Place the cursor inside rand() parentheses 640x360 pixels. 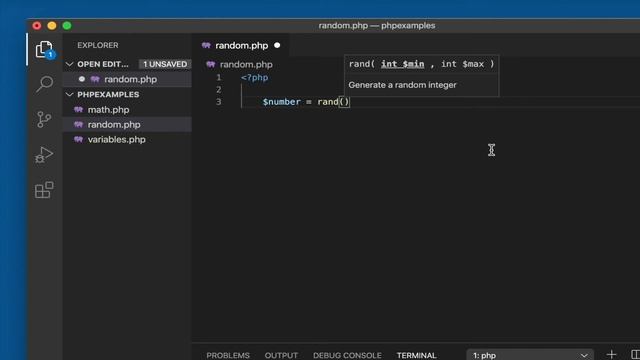(x=344, y=102)
